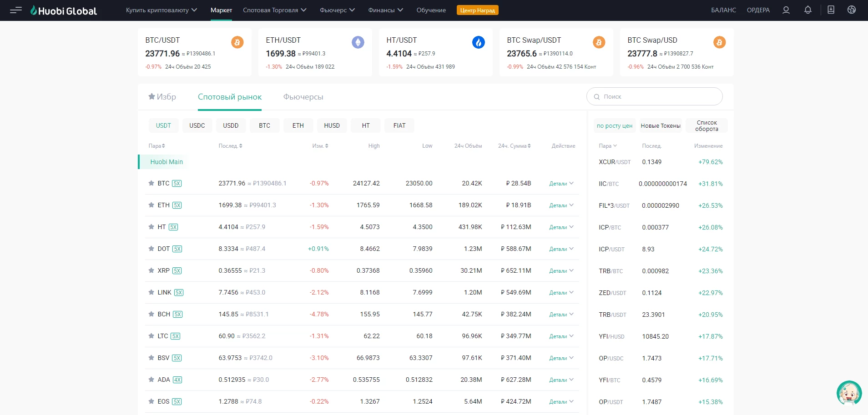Select the USDT market filter
Screen dimensions: 868x415
coord(163,125)
